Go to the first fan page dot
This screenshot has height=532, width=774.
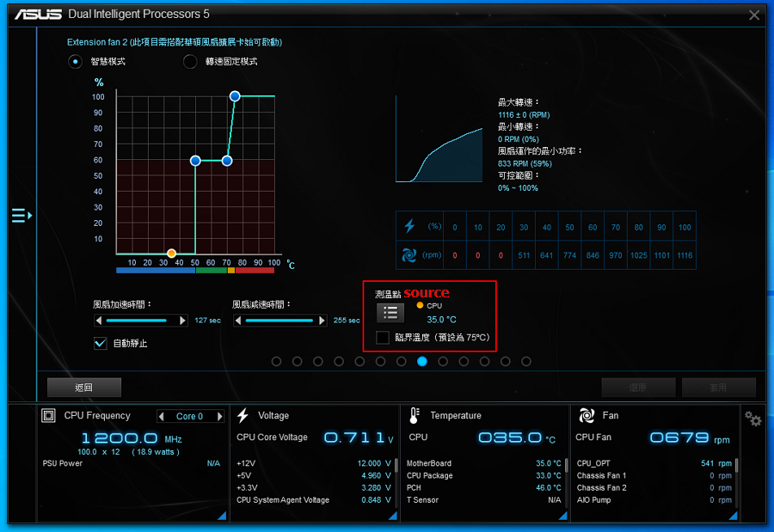276,362
